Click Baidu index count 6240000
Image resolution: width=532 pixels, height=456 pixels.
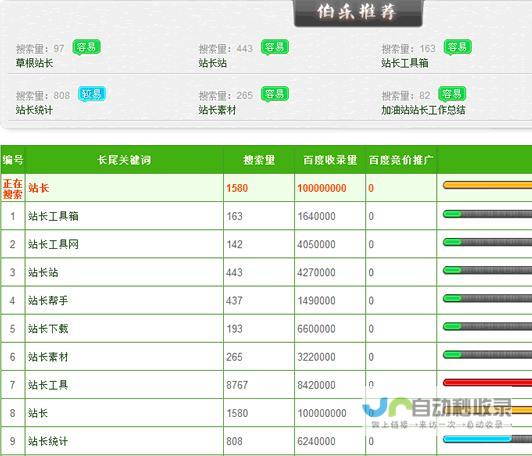317,441
